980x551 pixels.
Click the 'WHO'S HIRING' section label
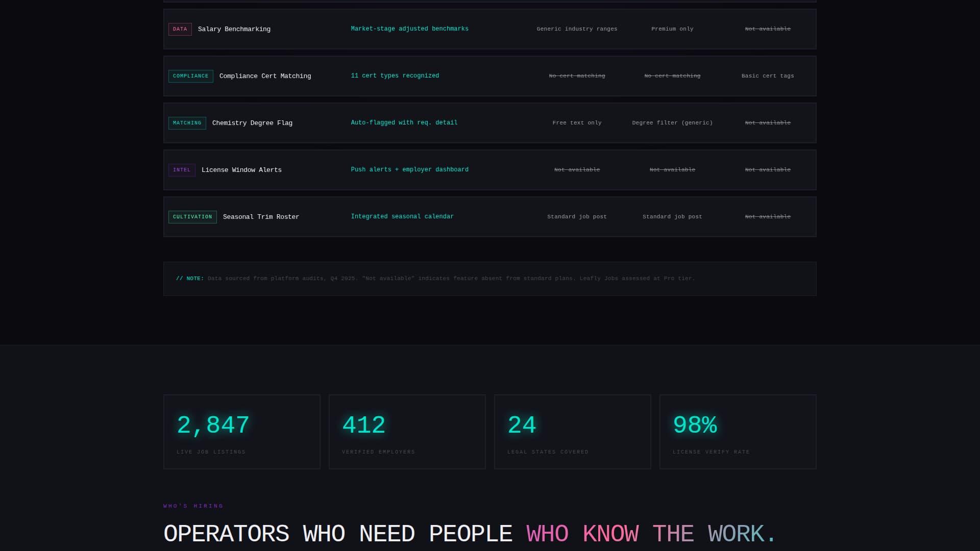coord(193,506)
